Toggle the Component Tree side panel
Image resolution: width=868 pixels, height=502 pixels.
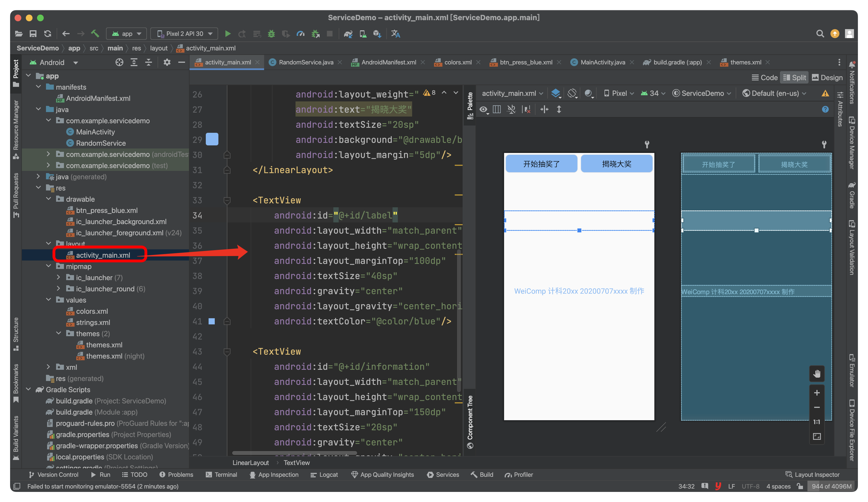point(470,422)
